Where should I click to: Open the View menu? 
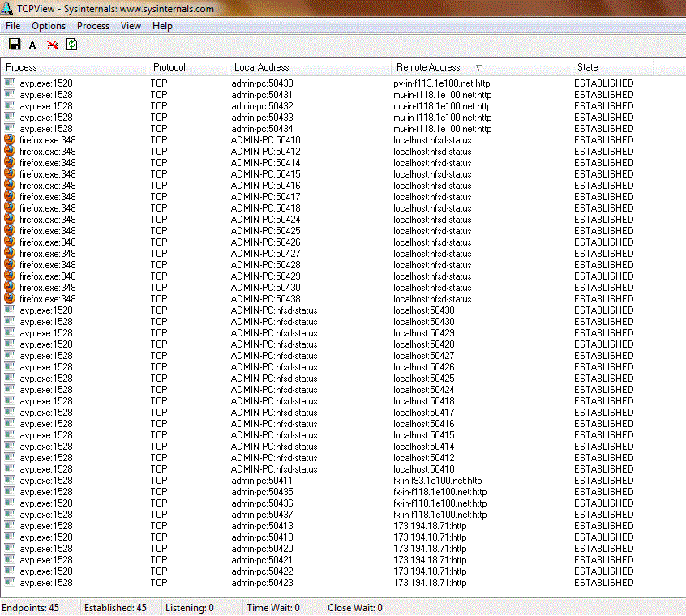(x=131, y=26)
